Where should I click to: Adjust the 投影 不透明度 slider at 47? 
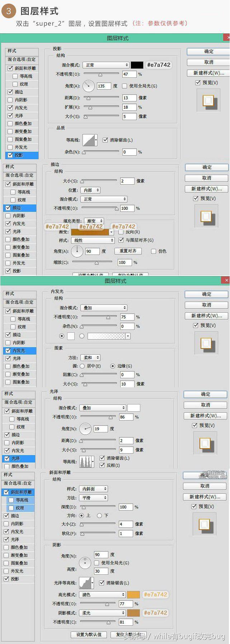(x=101, y=74)
